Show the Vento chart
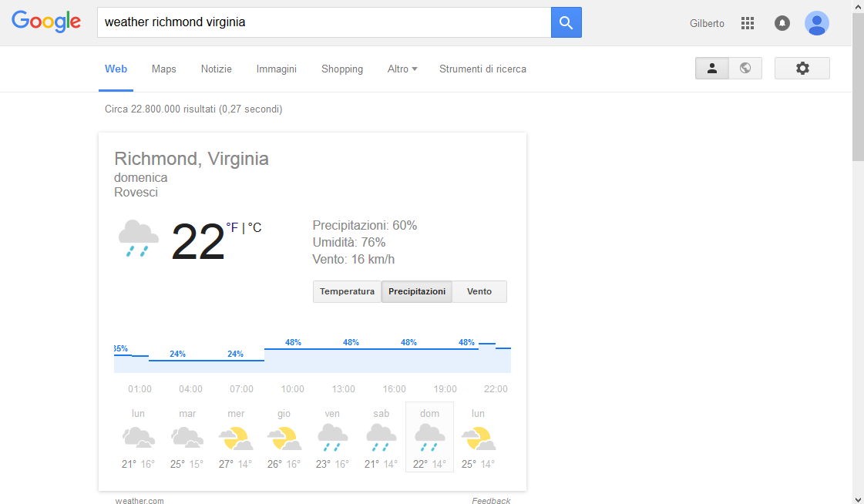This screenshot has width=864, height=504. pyautogui.click(x=479, y=291)
